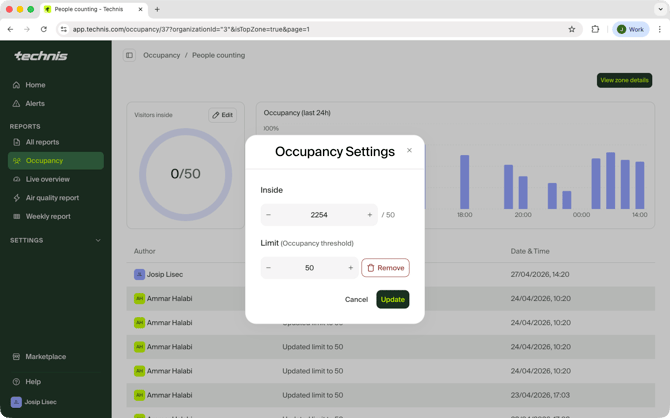Screen dimensions: 670x418
Task: Click date 27/04/2026, 14:20
Action: point(540,274)
